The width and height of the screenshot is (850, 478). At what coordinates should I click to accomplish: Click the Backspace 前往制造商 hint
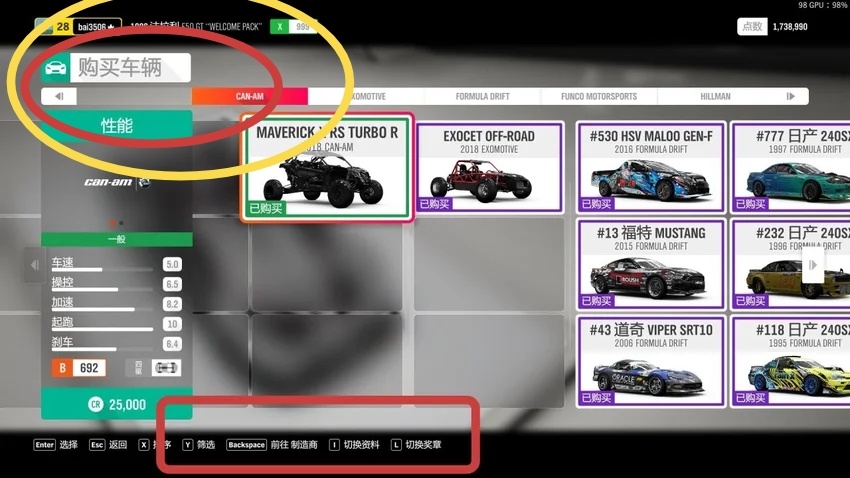click(272, 445)
